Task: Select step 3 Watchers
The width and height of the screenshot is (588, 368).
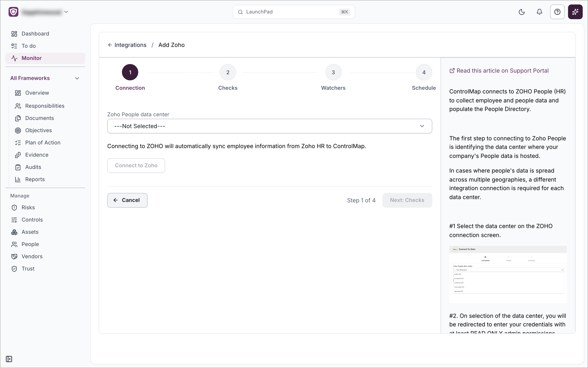Action: pyautogui.click(x=333, y=72)
